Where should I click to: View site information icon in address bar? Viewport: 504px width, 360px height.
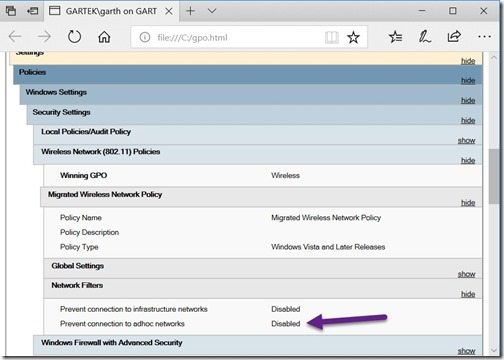tap(145, 37)
